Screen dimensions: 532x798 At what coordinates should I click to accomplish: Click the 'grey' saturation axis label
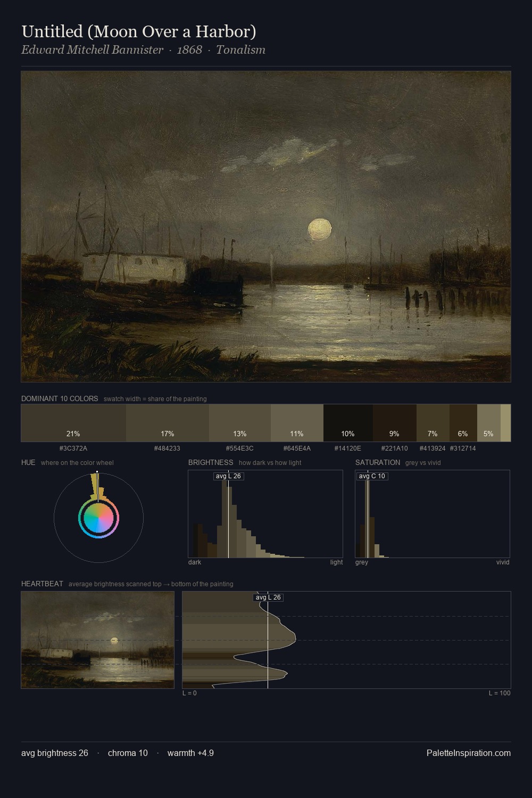(362, 562)
